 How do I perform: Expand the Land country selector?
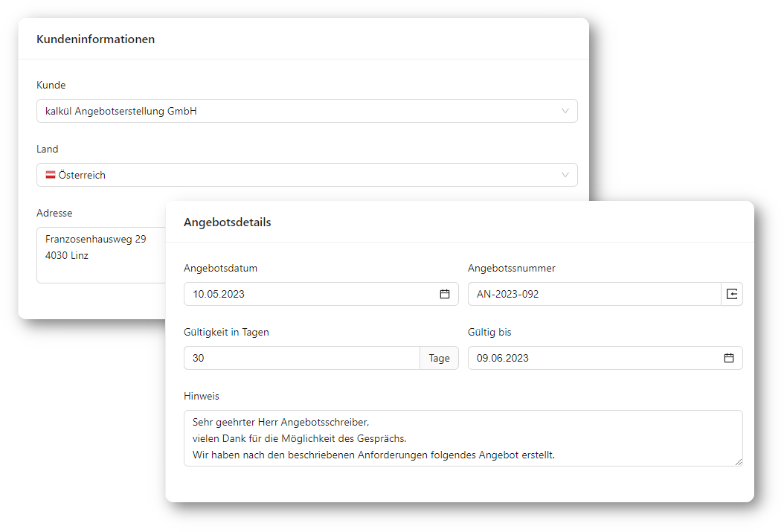click(567, 175)
